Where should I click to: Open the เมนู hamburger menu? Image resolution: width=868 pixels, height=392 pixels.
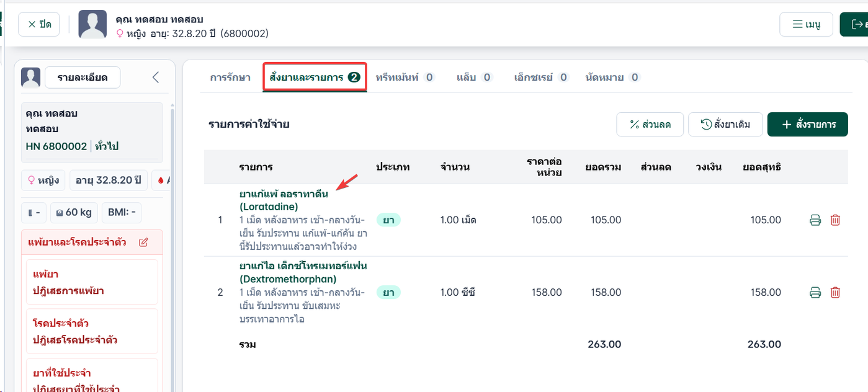click(806, 25)
